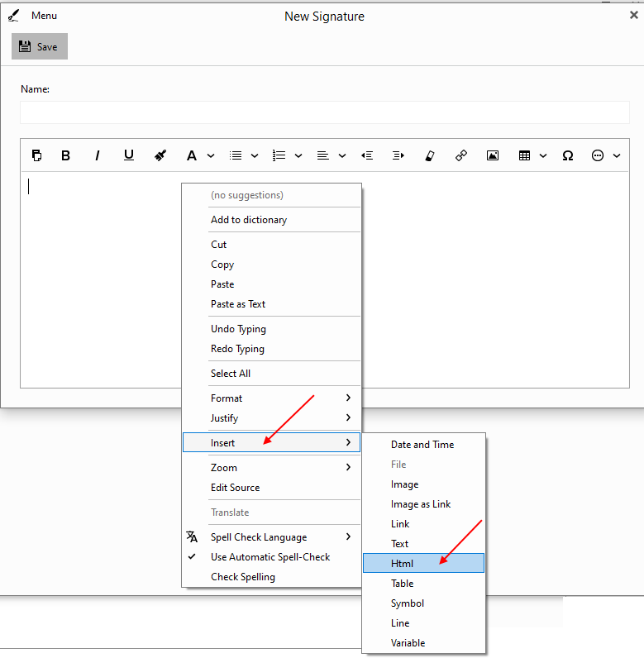Close the New Signature window

click(633, 15)
